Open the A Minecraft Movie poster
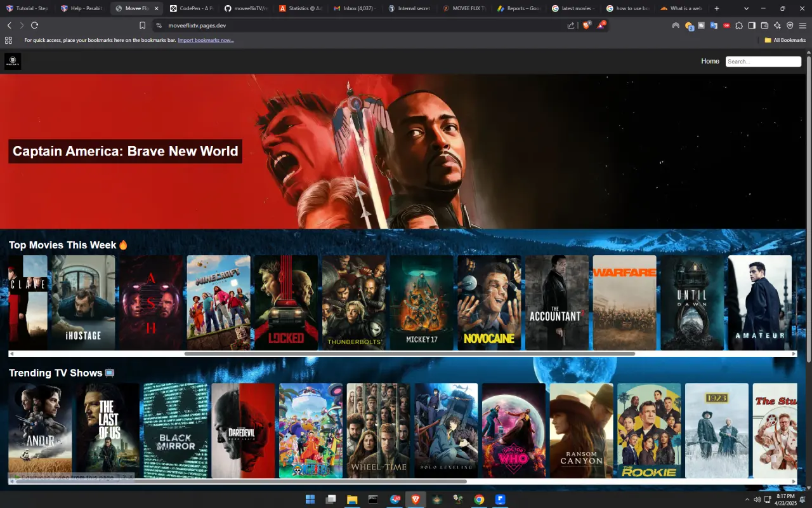 coord(219,303)
